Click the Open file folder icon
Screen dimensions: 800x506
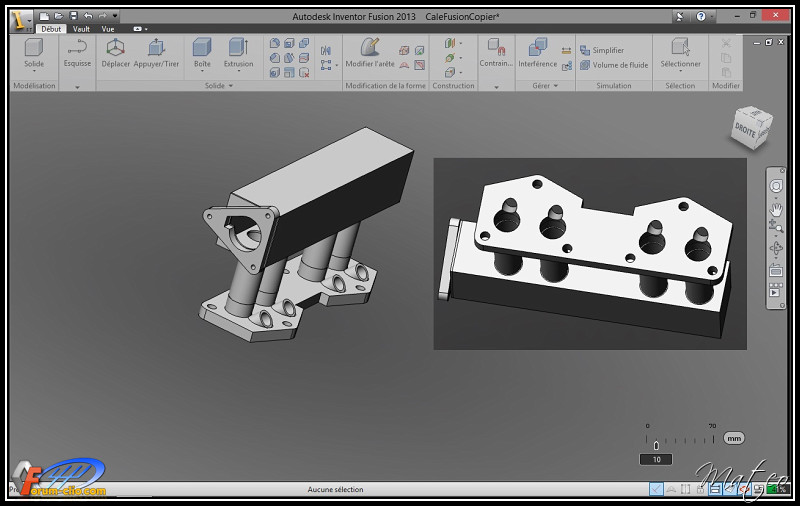(x=59, y=16)
